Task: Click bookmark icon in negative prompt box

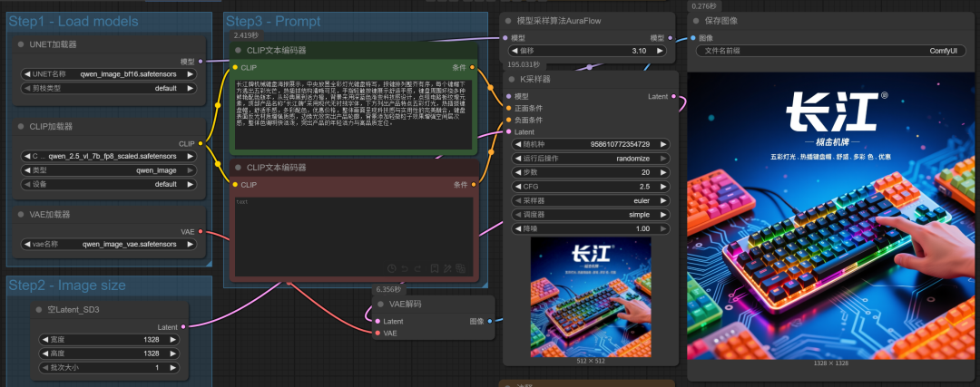Action: point(435,268)
